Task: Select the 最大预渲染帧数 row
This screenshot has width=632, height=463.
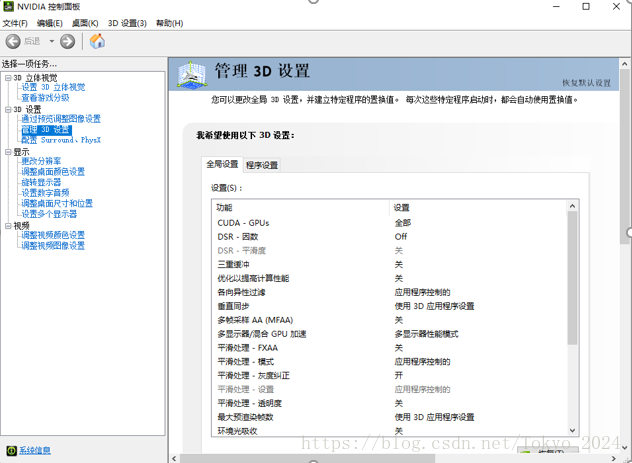Action: [390, 417]
